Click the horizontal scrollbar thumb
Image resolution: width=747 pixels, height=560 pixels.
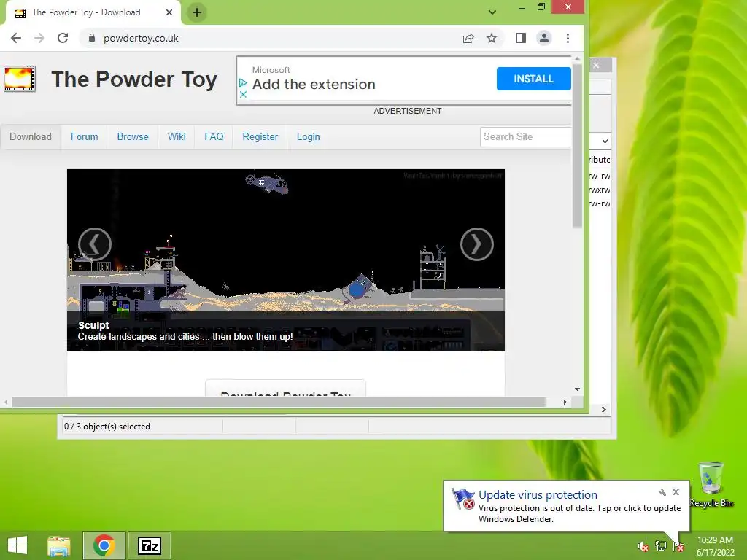click(279, 402)
